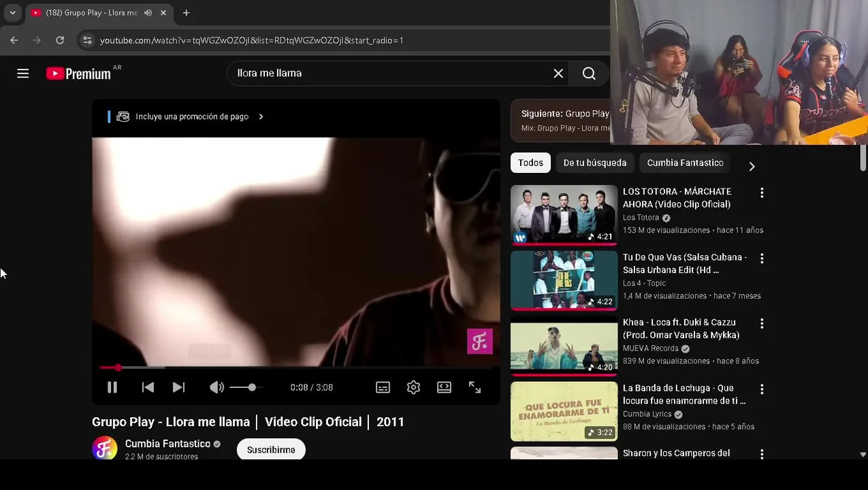Select the Todos filter chip
This screenshot has width=868, height=490.
530,163
